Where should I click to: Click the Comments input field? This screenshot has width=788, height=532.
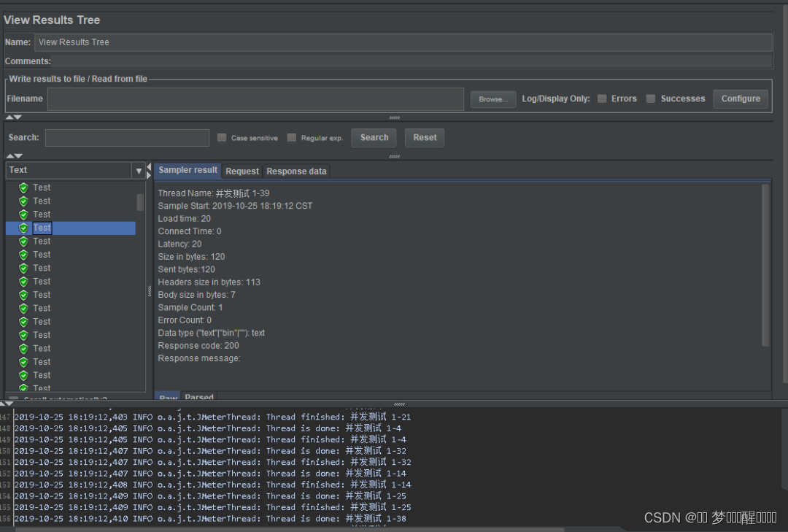coord(412,61)
